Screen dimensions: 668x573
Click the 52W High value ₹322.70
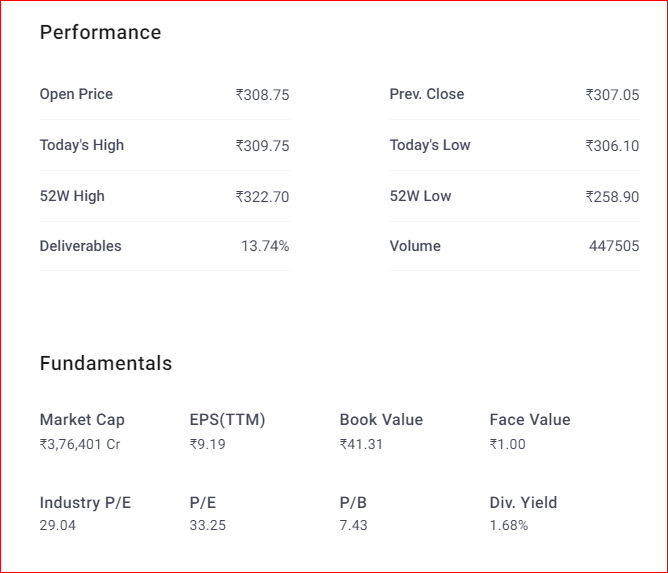[262, 197]
